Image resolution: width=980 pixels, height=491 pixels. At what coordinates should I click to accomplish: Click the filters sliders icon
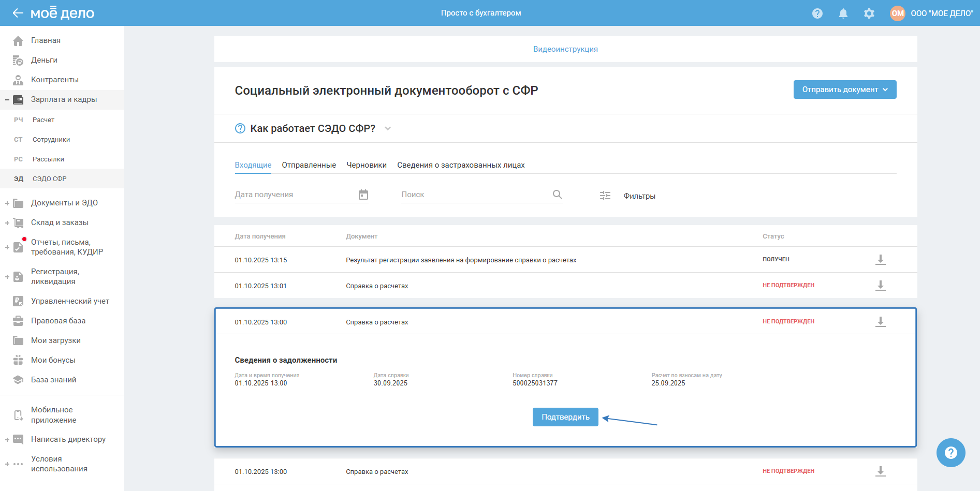(605, 196)
